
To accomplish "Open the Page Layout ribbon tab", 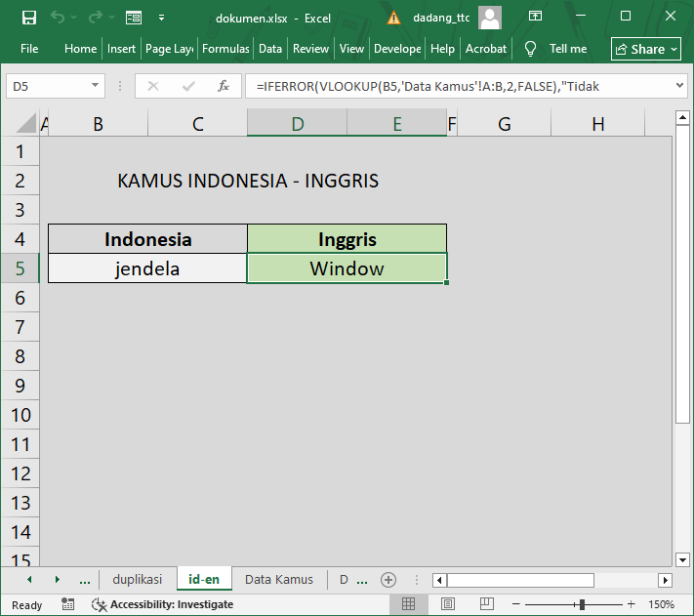I will [x=170, y=49].
